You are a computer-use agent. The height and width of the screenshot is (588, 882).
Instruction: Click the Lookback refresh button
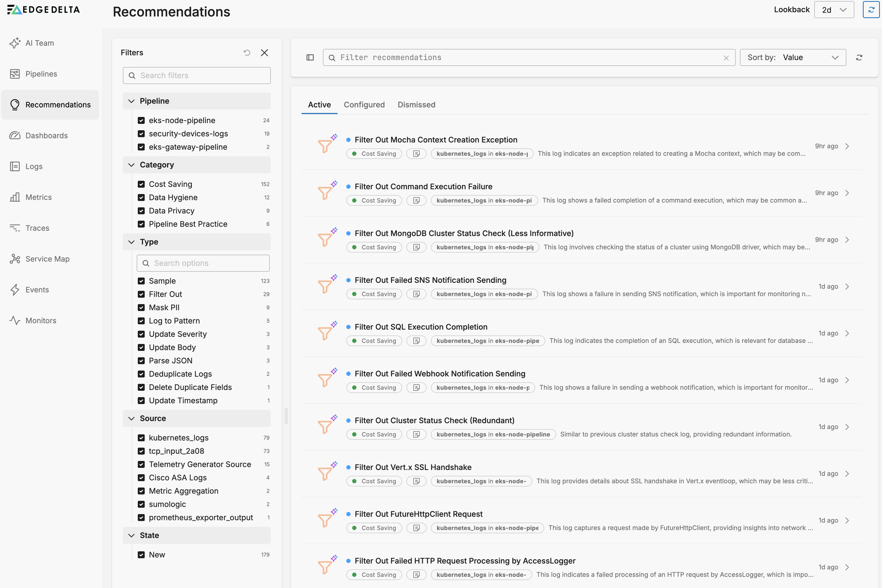coord(871,10)
